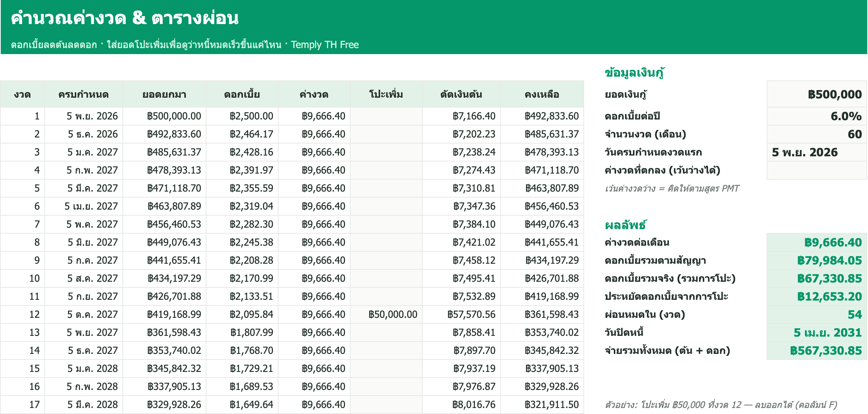
Task: Select brought-forward balance ฿419,168.99
Action: (164, 314)
